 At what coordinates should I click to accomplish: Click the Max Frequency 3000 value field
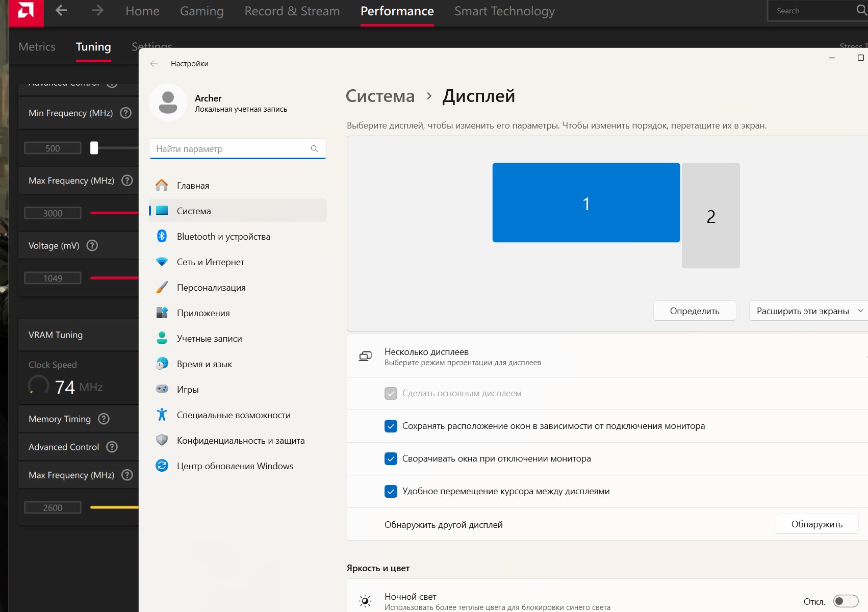coord(53,213)
